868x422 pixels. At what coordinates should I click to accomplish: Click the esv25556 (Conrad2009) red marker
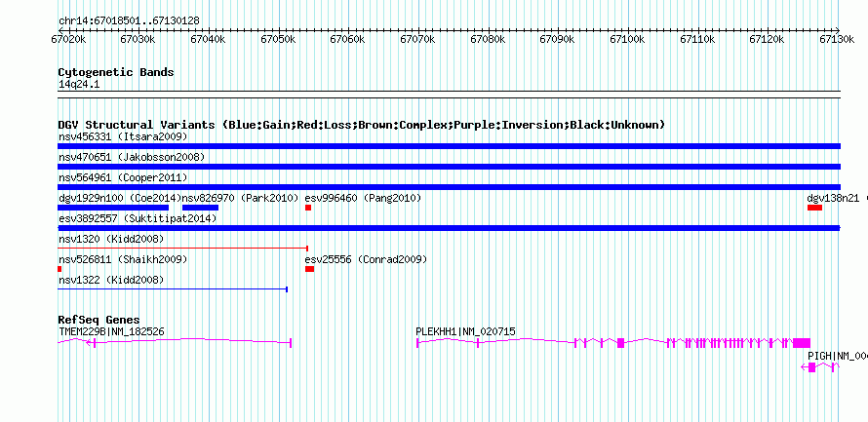pyautogui.click(x=309, y=269)
